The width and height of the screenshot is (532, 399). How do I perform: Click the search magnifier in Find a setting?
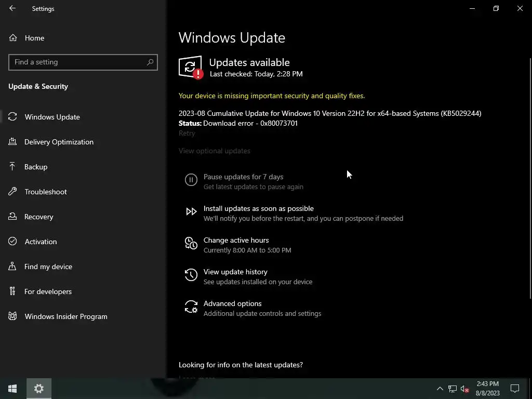tap(150, 62)
